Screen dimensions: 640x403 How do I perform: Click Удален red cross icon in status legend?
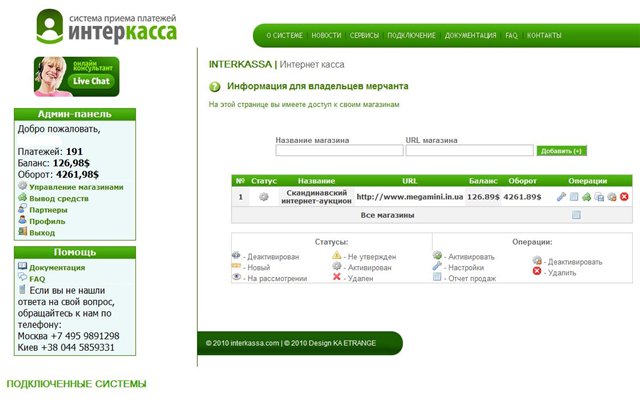pyautogui.click(x=337, y=277)
